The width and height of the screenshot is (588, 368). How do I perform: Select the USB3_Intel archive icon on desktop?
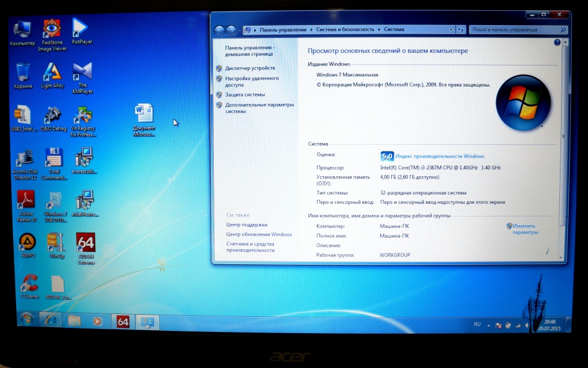tap(24, 118)
